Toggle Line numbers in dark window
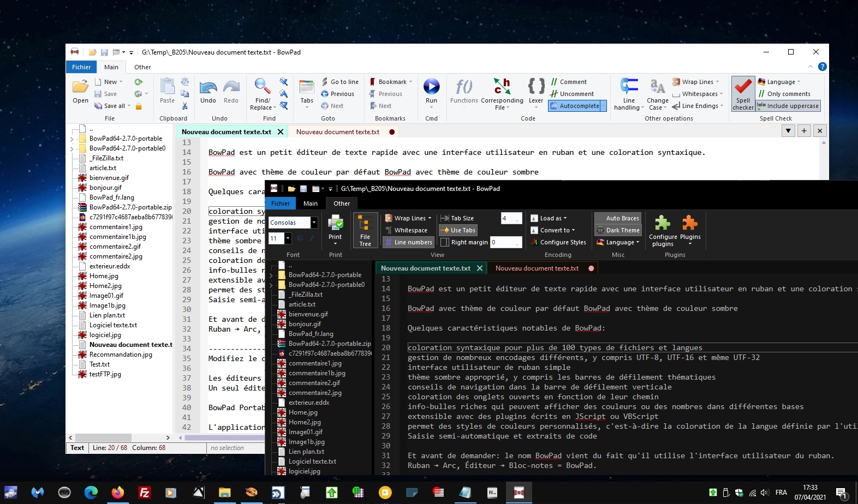858x504 pixels. [408, 242]
